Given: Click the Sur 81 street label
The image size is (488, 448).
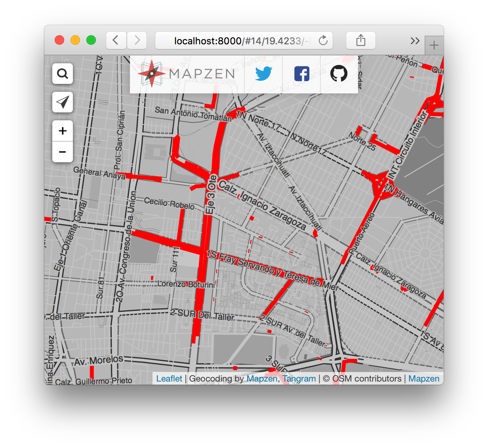Looking at the screenshot, I should point(101,288).
